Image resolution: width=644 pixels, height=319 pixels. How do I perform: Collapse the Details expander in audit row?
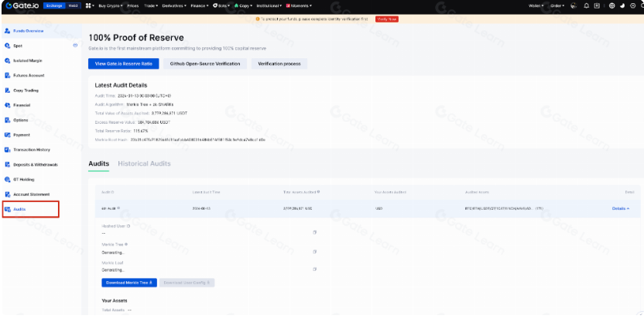[x=620, y=208]
